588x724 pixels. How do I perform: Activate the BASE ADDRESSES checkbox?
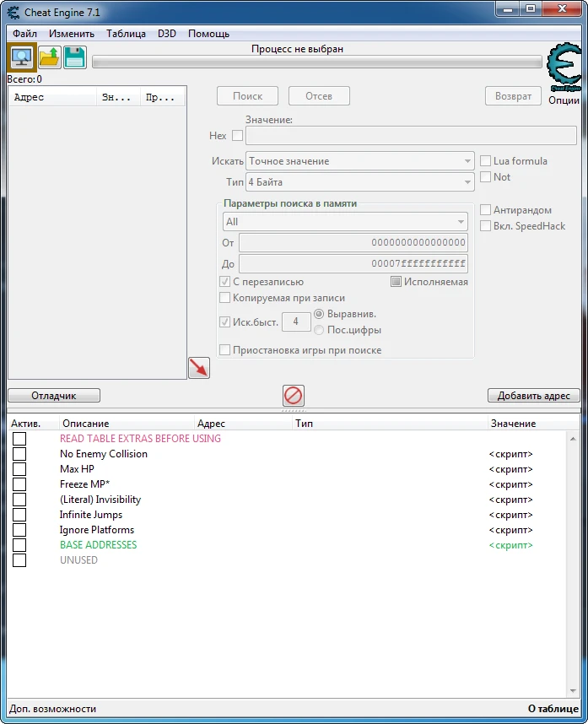click(x=19, y=545)
